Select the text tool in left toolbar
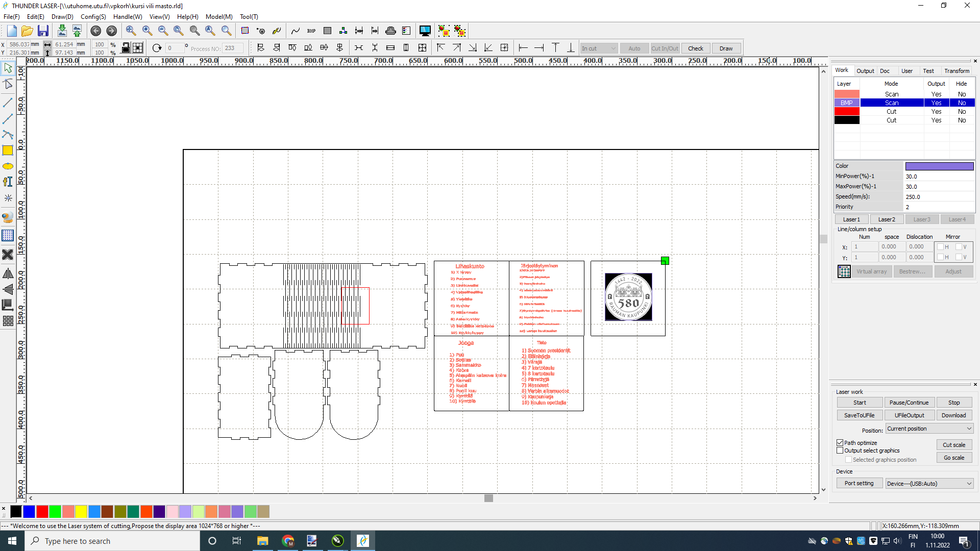This screenshot has width=980, height=551. click(8, 182)
